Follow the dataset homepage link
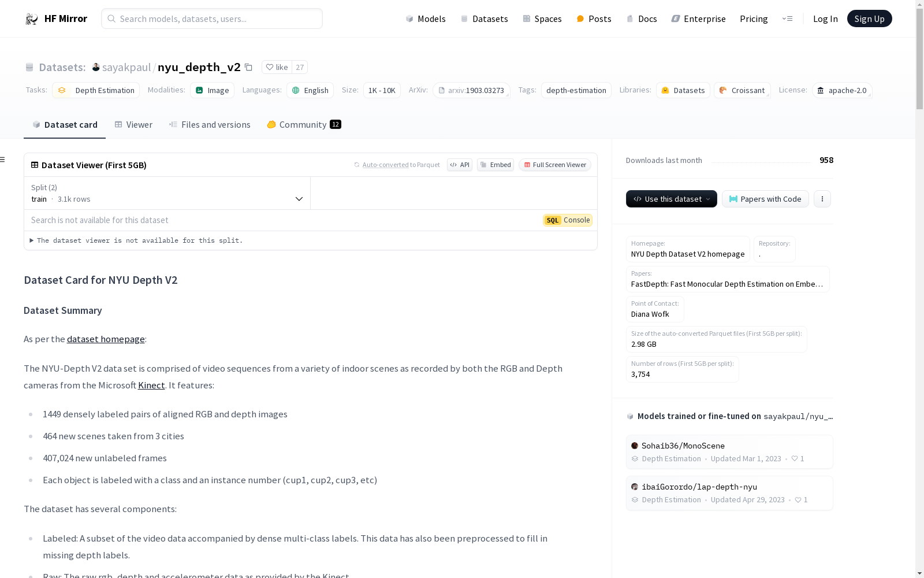Screen dimensions: 924x578 pyautogui.click(x=106, y=339)
